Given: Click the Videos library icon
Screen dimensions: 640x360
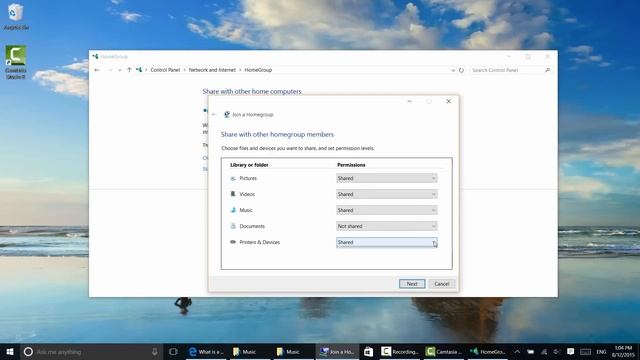Looking at the screenshot, I should pos(233,194).
